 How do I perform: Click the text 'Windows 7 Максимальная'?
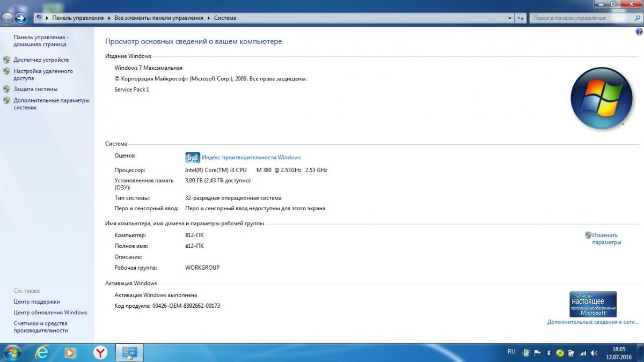click(x=149, y=68)
